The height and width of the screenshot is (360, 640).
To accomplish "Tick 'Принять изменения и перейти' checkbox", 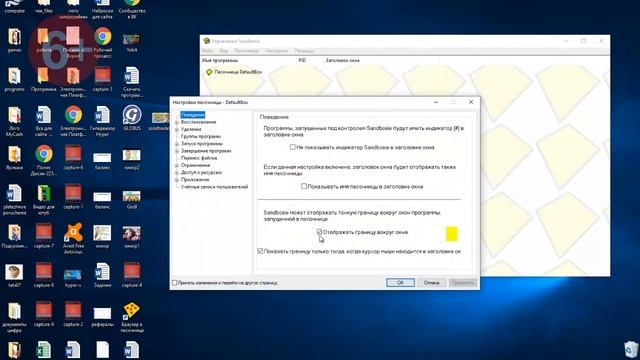I will click(174, 282).
